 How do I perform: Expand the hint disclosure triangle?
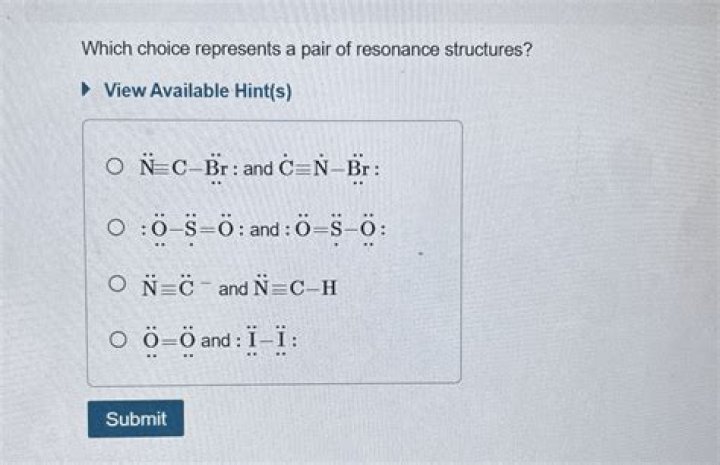pos(87,90)
